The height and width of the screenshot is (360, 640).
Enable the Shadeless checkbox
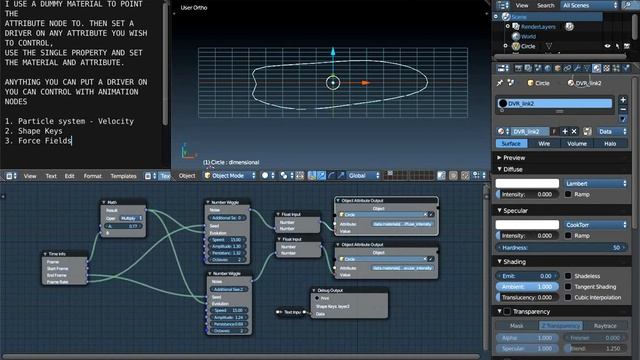click(568, 276)
